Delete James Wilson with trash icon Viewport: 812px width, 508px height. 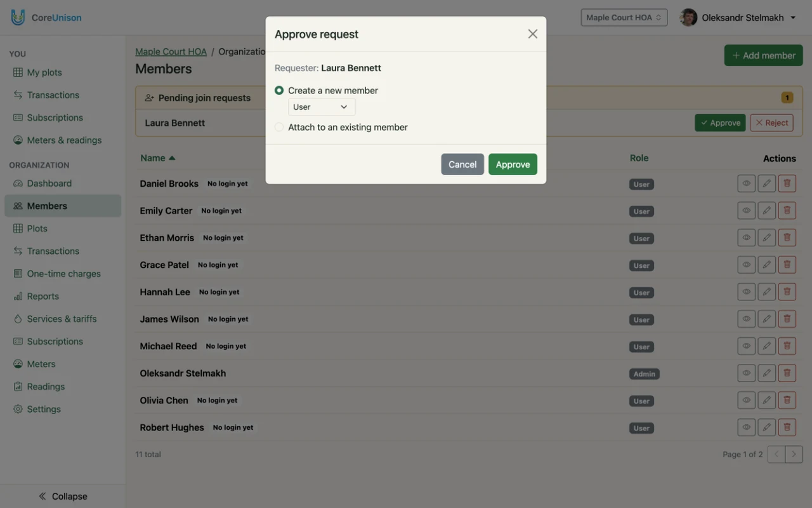[x=787, y=319]
